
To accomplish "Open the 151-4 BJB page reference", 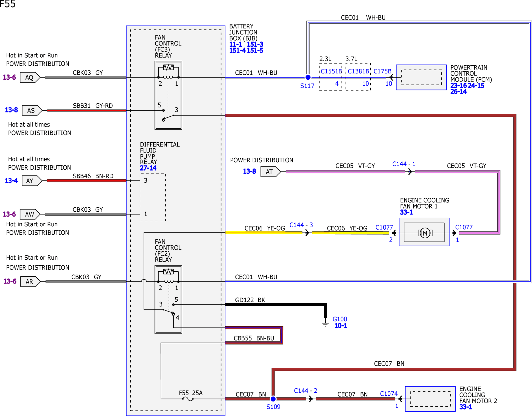I will click(238, 50).
